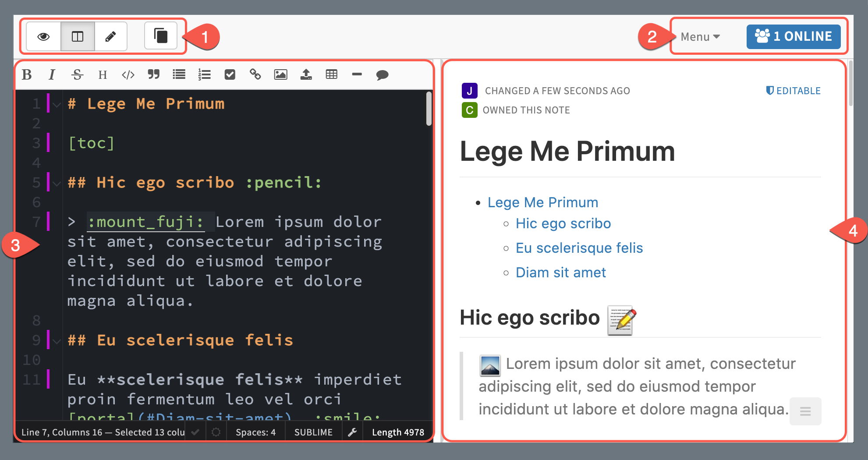Open wrench preferences in status bar
The width and height of the screenshot is (868, 460).
[352, 432]
